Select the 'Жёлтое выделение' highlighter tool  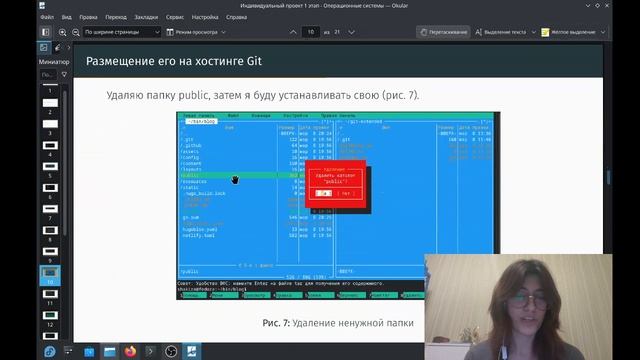(568, 32)
